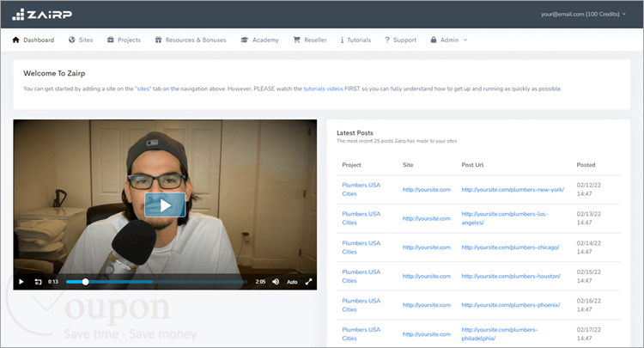Play video with the center play button

165,205
